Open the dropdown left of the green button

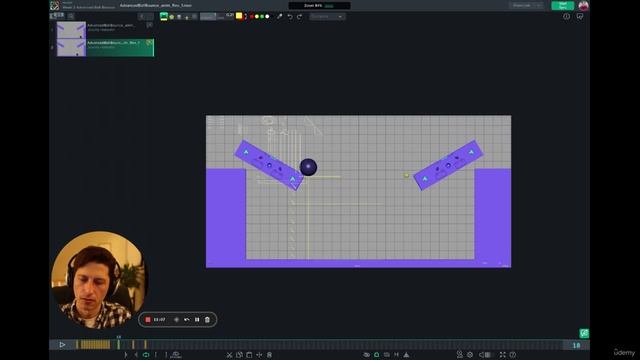click(526, 5)
